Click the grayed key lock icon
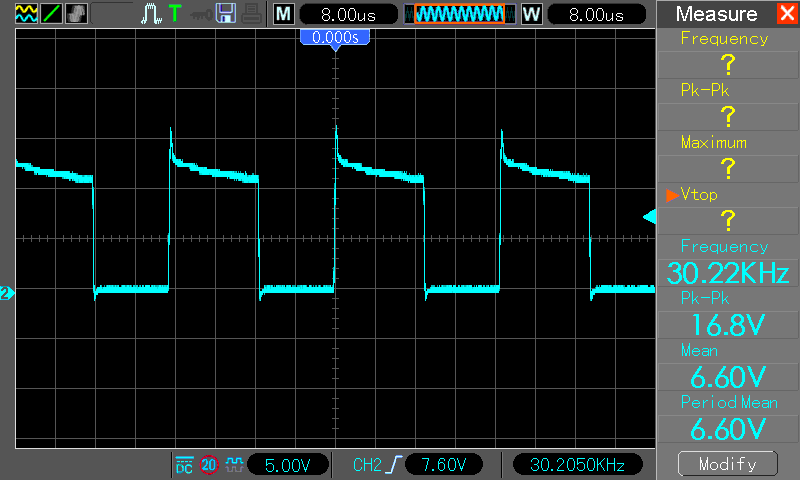The image size is (800, 480). (x=201, y=15)
